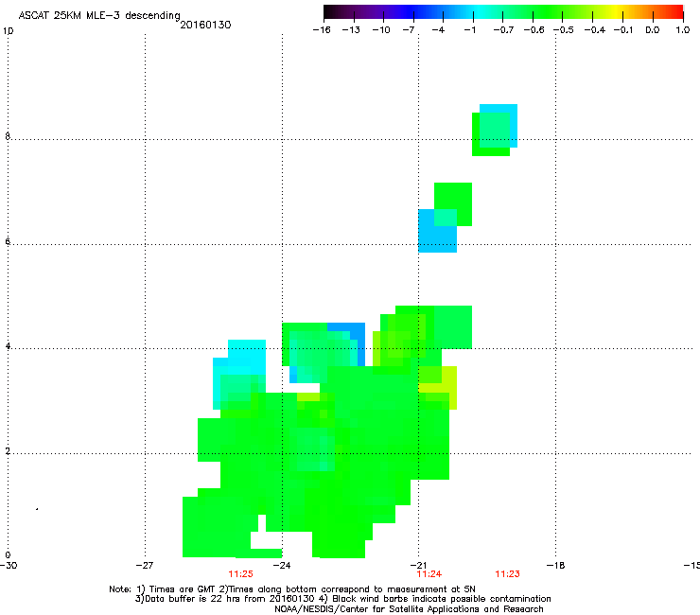This screenshot has height=615, width=700.
Task: Click the colorbar label '-1'
Action: [469, 30]
